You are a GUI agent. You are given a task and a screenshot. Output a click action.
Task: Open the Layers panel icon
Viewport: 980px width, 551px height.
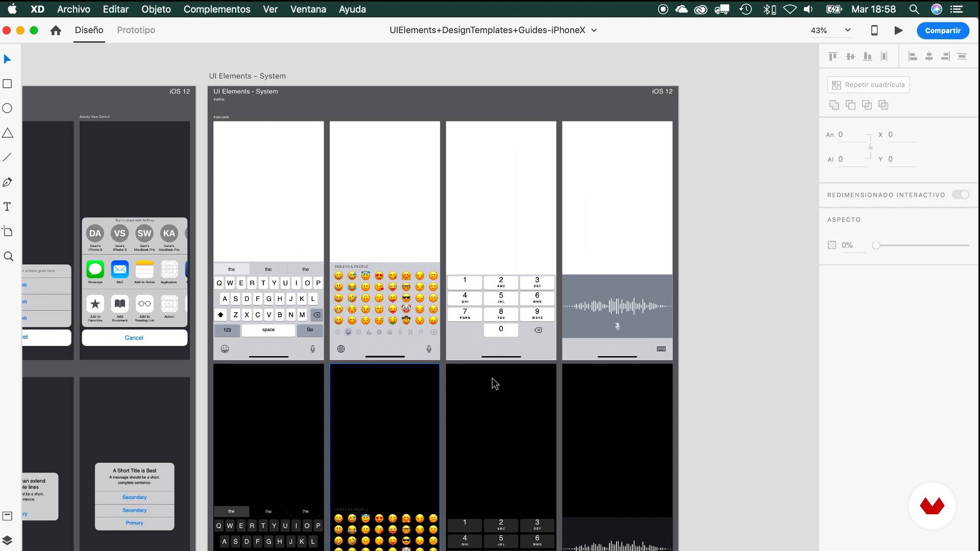pyautogui.click(x=7, y=540)
